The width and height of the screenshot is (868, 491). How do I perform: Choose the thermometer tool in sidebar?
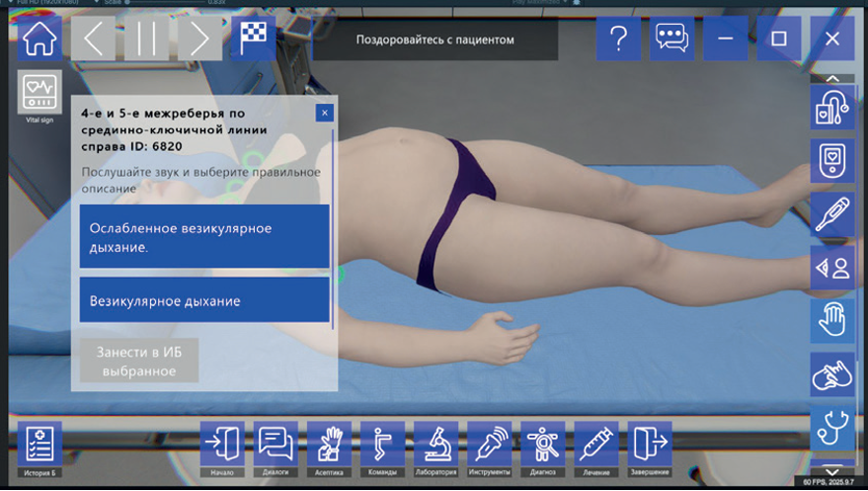[x=832, y=214]
